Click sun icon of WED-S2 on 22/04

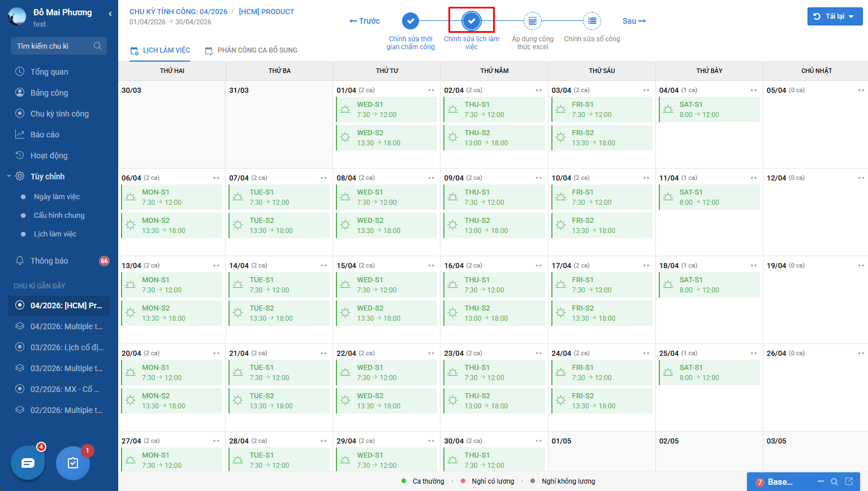point(346,400)
